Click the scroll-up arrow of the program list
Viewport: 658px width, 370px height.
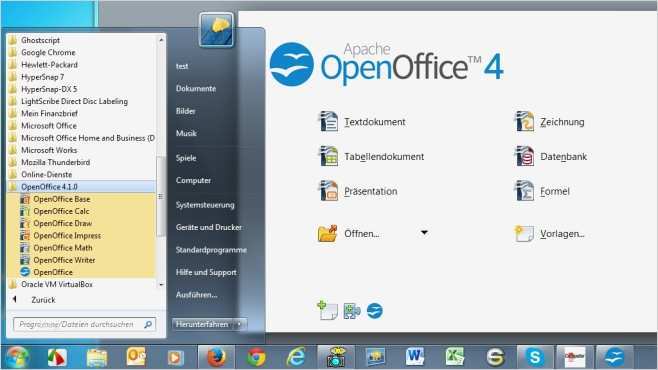coord(161,40)
